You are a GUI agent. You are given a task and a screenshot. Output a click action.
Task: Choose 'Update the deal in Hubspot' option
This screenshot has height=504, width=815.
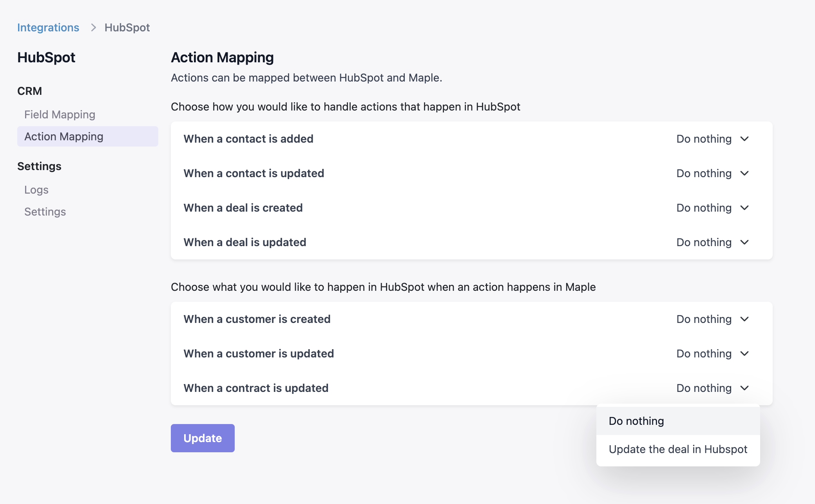pyautogui.click(x=678, y=449)
